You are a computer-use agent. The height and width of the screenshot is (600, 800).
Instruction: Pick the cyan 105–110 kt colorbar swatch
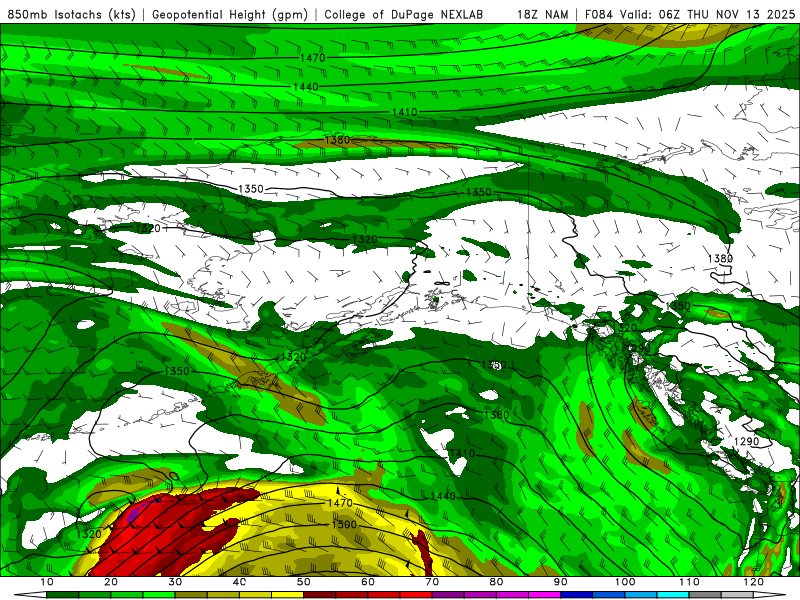click(673, 594)
